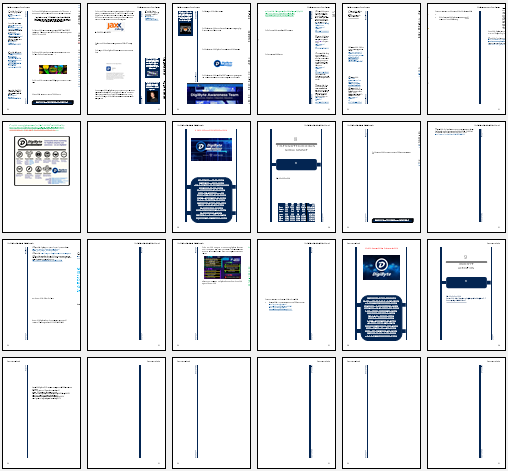Click the small blue DigiByte app icon below Jaxx logo
The width and height of the screenshot is (508, 471).
(108, 69)
